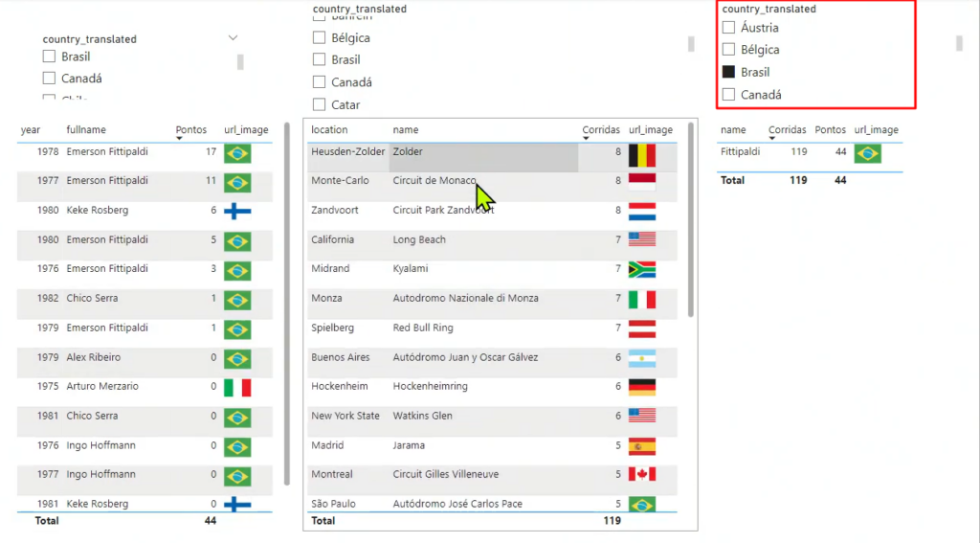Image resolution: width=980 pixels, height=543 pixels.
Task: Enable the Áustria checkbox in the slicer
Action: click(728, 28)
